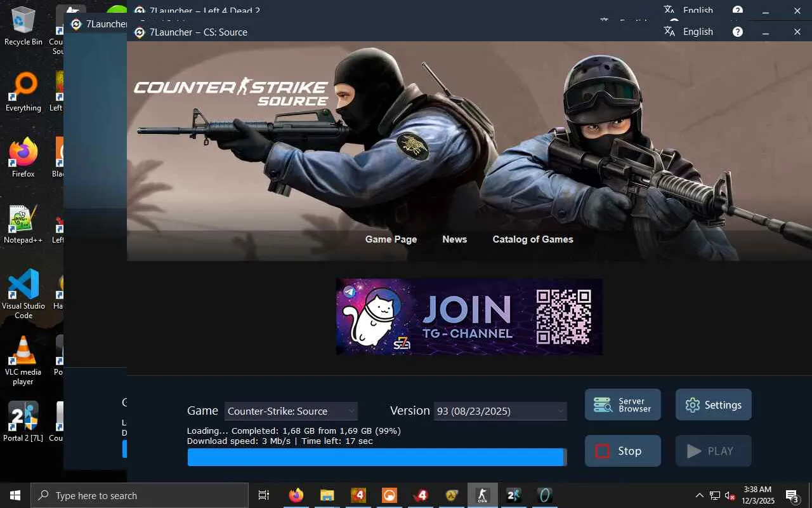Switch to the CSS launcher taskbar icon
Screen dimensions: 812x508
coord(483,495)
